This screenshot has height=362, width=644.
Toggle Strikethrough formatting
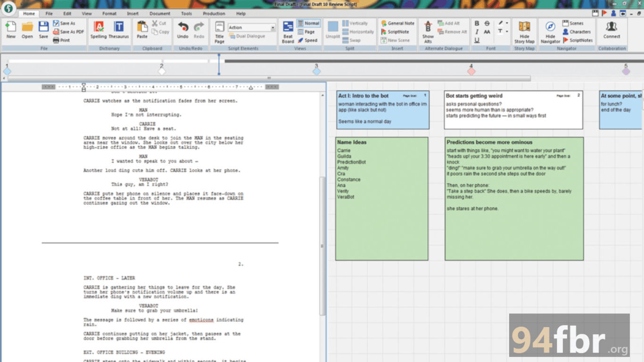click(x=487, y=23)
